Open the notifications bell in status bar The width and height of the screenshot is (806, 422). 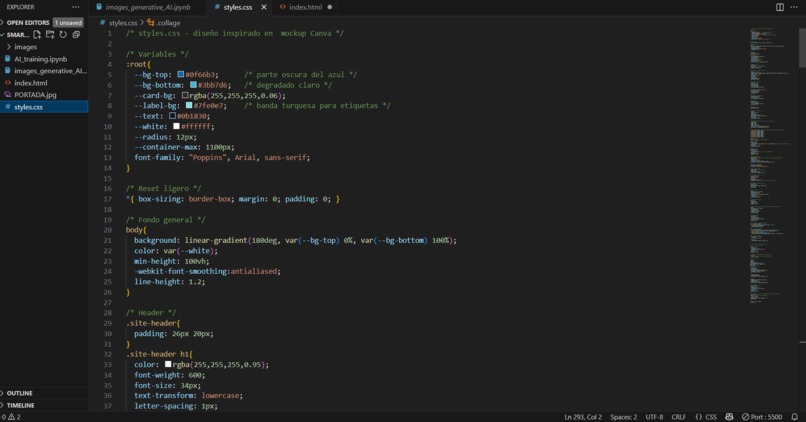tap(795, 417)
